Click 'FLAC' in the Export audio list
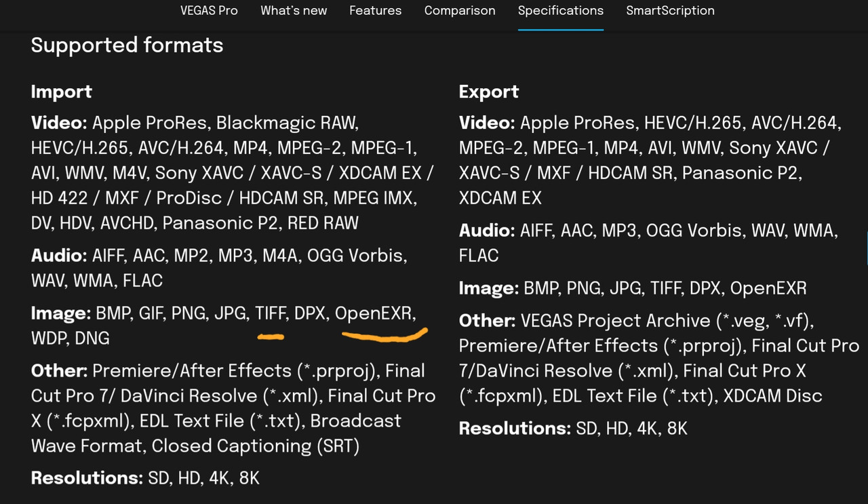Image resolution: width=868 pixels, height=504 pixels. point(479,256)
